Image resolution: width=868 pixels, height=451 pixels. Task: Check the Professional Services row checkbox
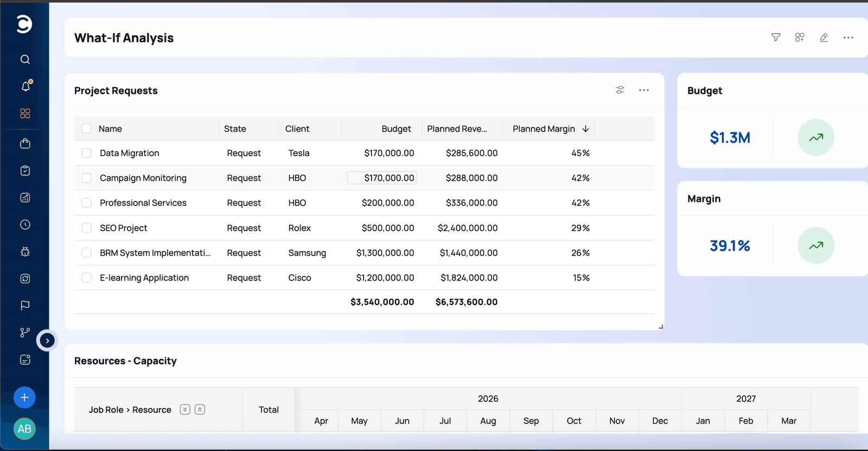pos(86,203)
